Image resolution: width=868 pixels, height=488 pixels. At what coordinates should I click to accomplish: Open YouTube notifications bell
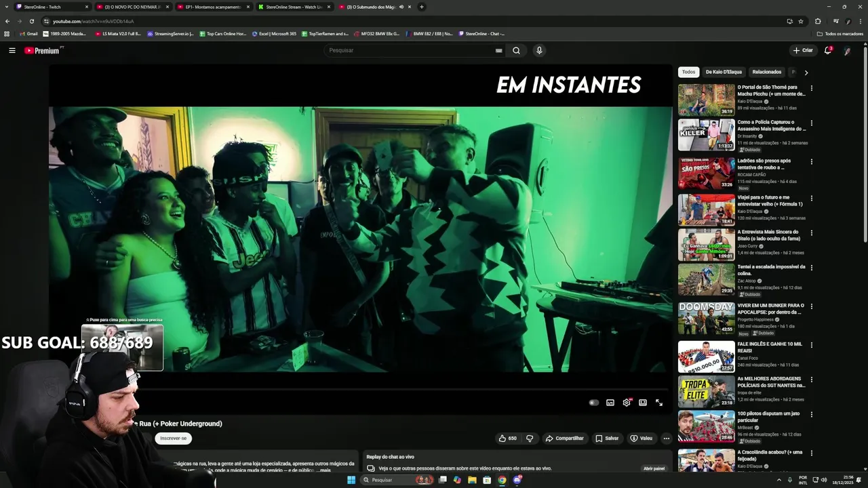coord(827,50)
